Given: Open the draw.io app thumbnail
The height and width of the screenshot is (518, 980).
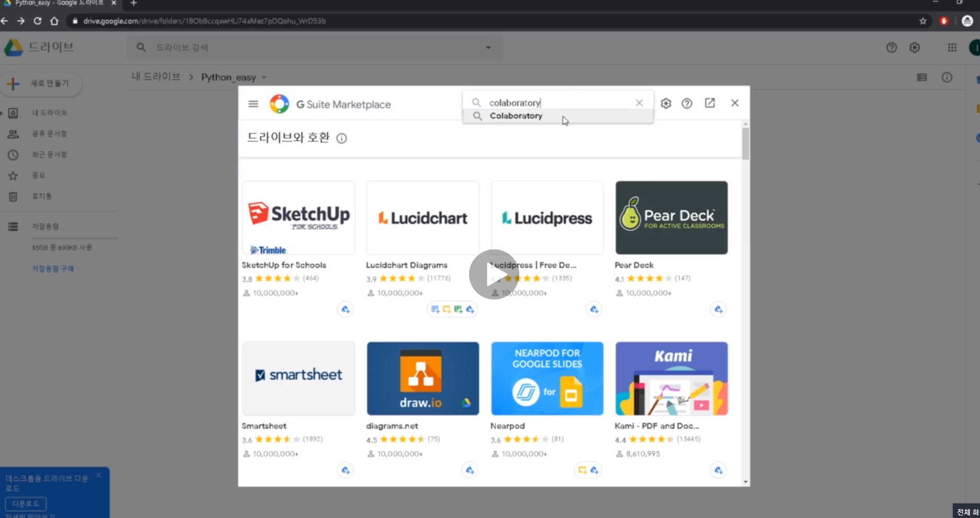Looking at the screenshot, I should click(423, 379).
